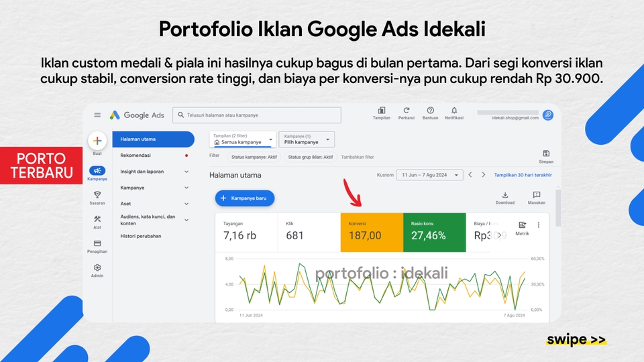Image resolution: width=644 pixels, height=362 pixels.
Task: Click the Status grup iklan: Aktif chip
Action: coord(311,157)
